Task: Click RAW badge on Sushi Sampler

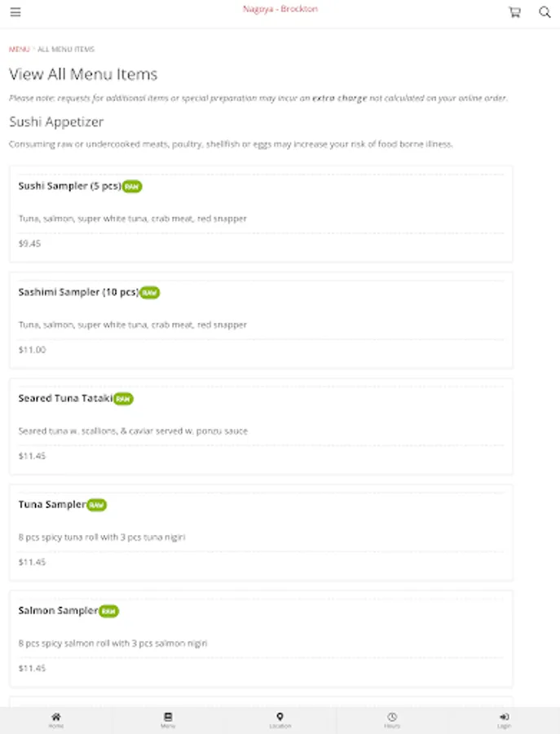Action: click(132, 187)
